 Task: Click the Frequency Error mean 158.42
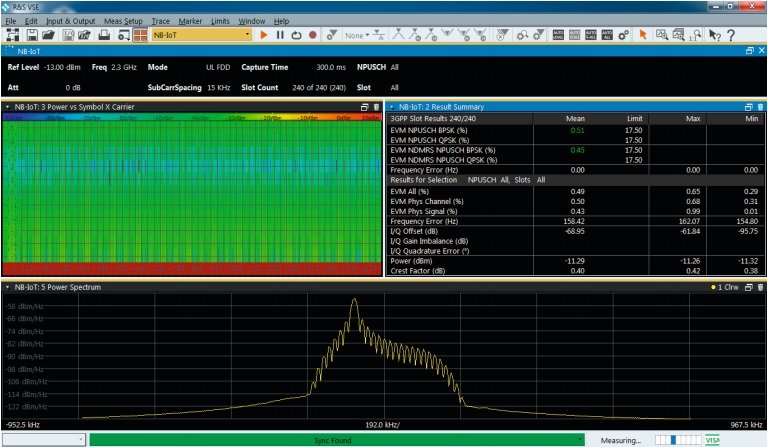click(x=574, y=221)
